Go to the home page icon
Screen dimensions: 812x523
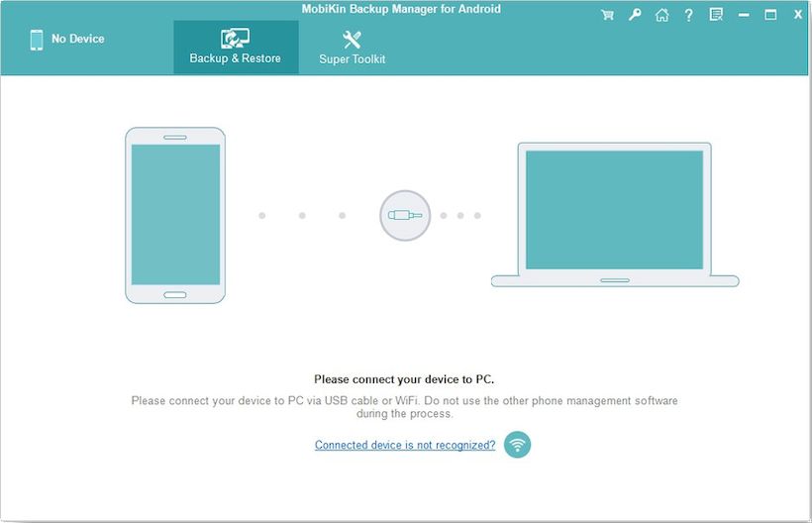[x=661, y=15]
